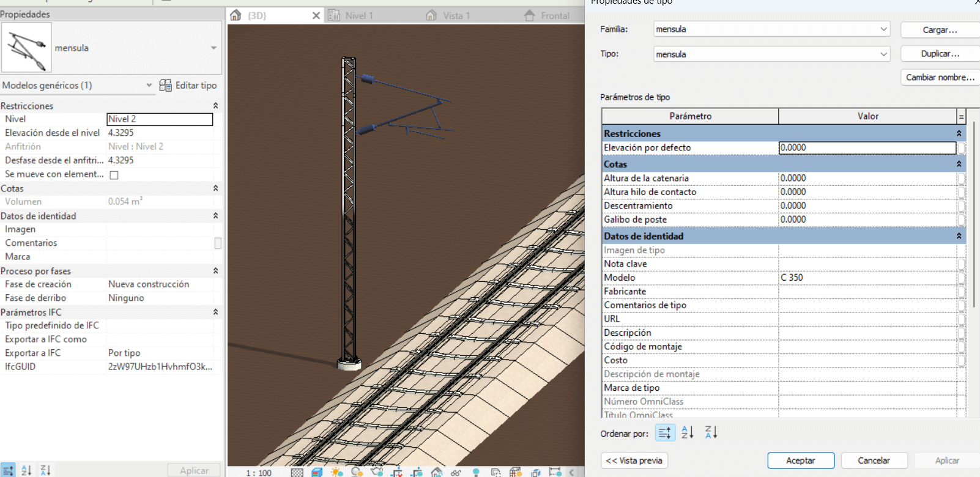Click the Duplicar... button

[940, 54]
